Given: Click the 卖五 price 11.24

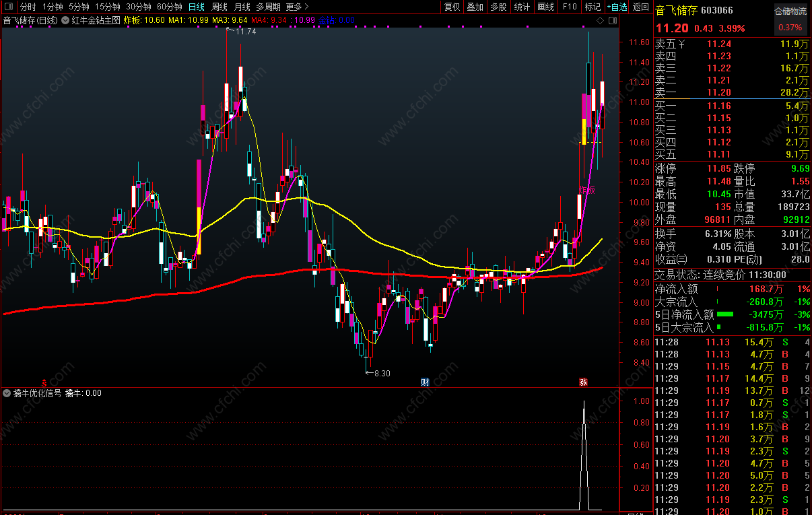Looking at the screenshot, I should [x=719, y=44].
